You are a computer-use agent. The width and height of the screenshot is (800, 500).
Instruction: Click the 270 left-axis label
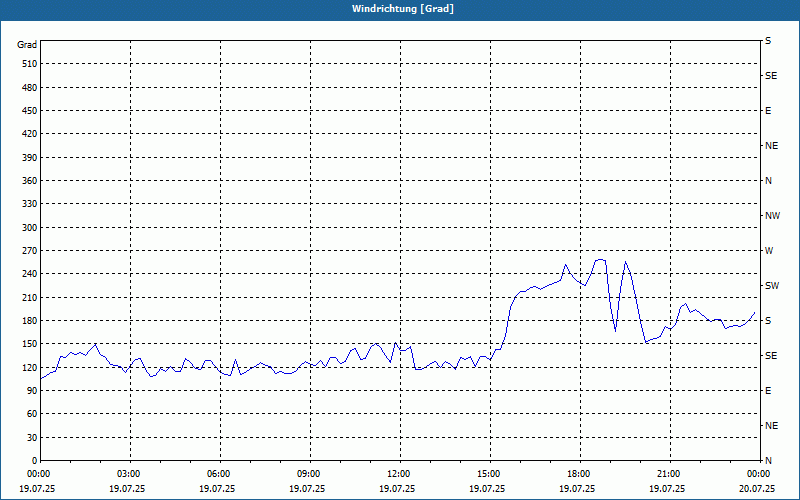point(30,251)
